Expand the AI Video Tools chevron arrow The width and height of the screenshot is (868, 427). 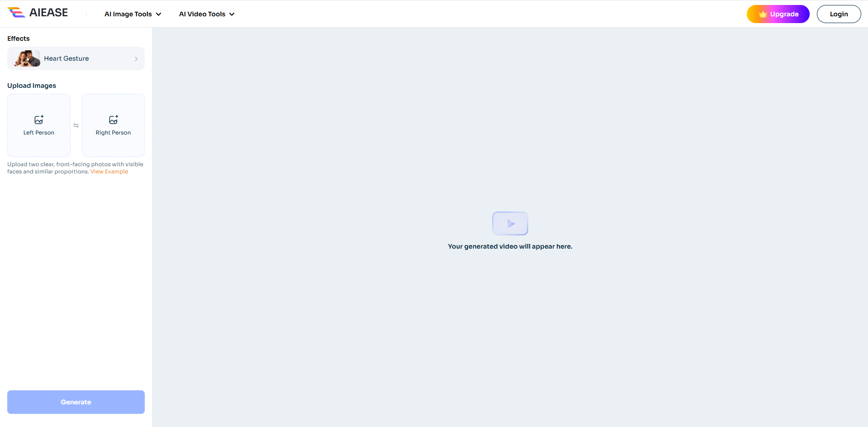pyautogui.click(x=232, y=14)
